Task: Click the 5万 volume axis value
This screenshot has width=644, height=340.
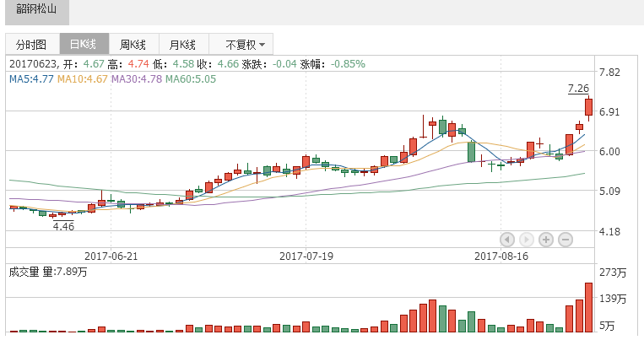Action: pyautogui.click(x=607, y=326)
